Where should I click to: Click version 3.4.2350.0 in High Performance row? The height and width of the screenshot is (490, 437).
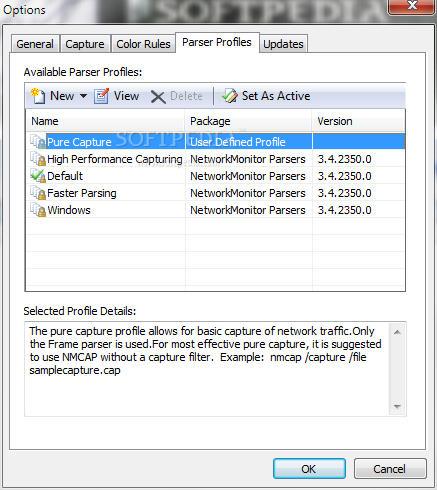point(344,159)
